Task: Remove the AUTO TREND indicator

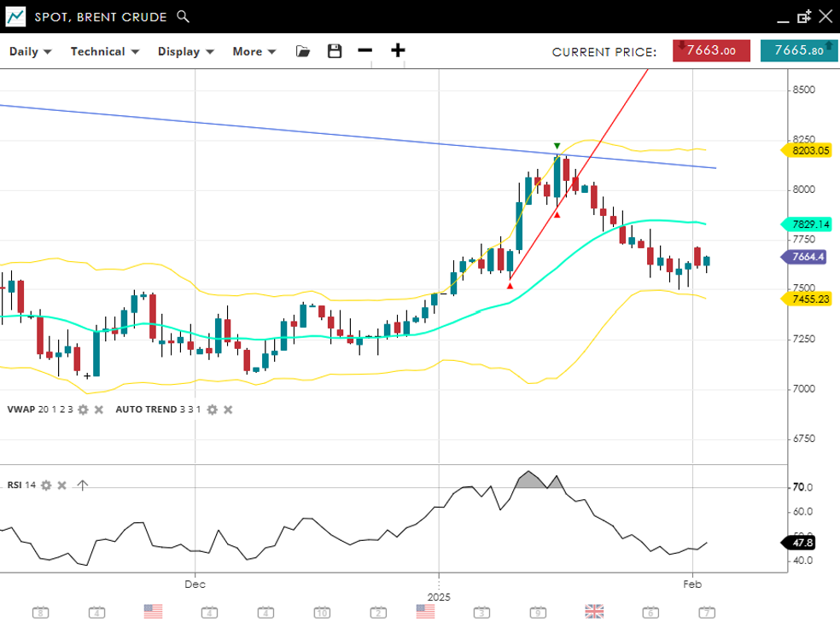Action: point(228,410)
